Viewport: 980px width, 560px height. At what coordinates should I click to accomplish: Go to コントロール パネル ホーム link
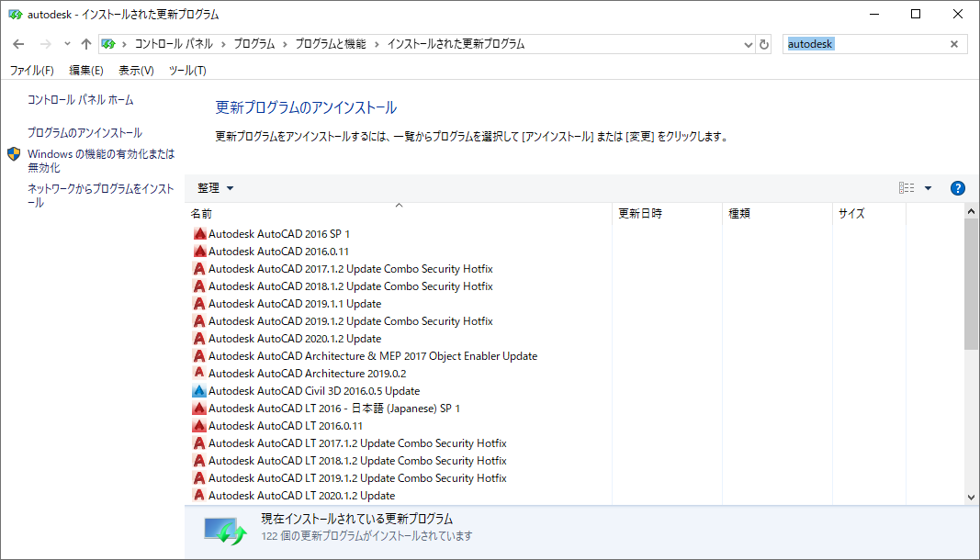pos(80,100)
